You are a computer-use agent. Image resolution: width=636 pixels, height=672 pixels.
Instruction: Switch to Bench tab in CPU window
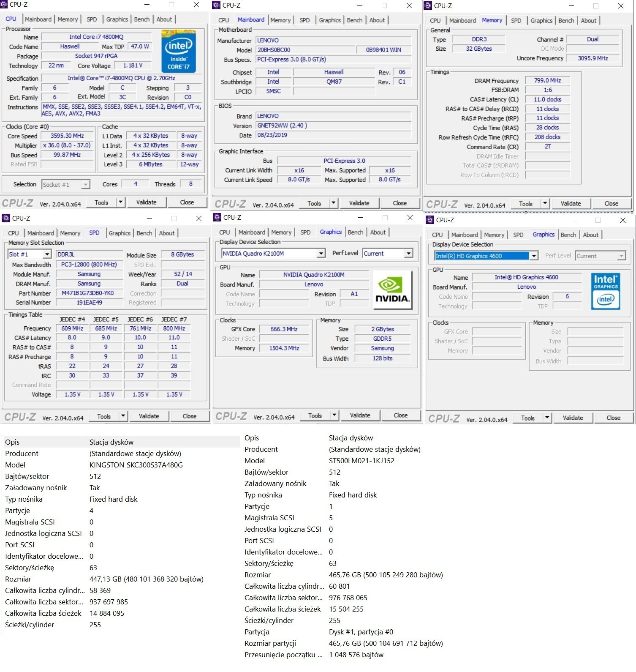142,19
